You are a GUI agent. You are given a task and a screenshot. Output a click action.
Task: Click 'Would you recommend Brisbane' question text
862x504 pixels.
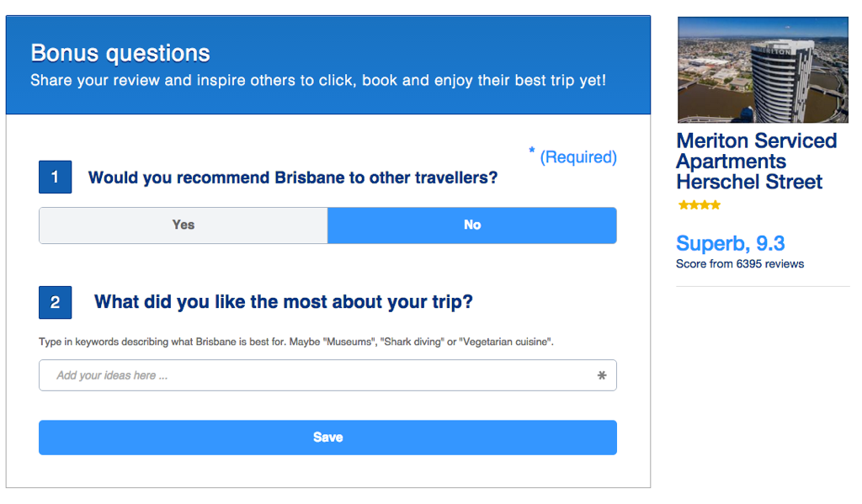(293, 178)
